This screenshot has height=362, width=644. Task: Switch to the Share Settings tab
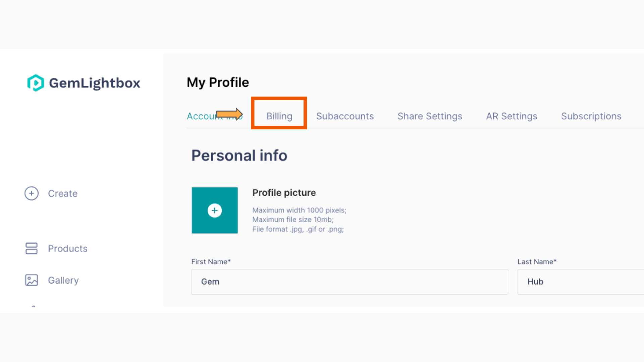[430, 116]
